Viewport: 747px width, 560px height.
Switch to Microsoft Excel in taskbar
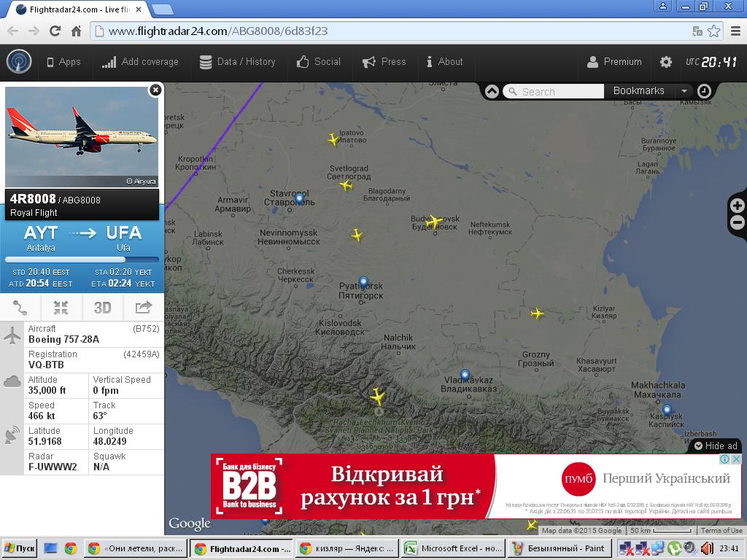(453, 548)
